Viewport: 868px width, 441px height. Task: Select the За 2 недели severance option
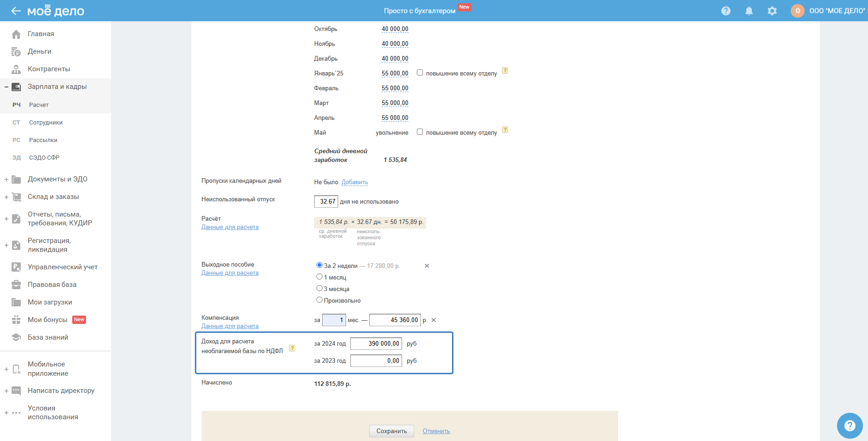click(319, 265)
